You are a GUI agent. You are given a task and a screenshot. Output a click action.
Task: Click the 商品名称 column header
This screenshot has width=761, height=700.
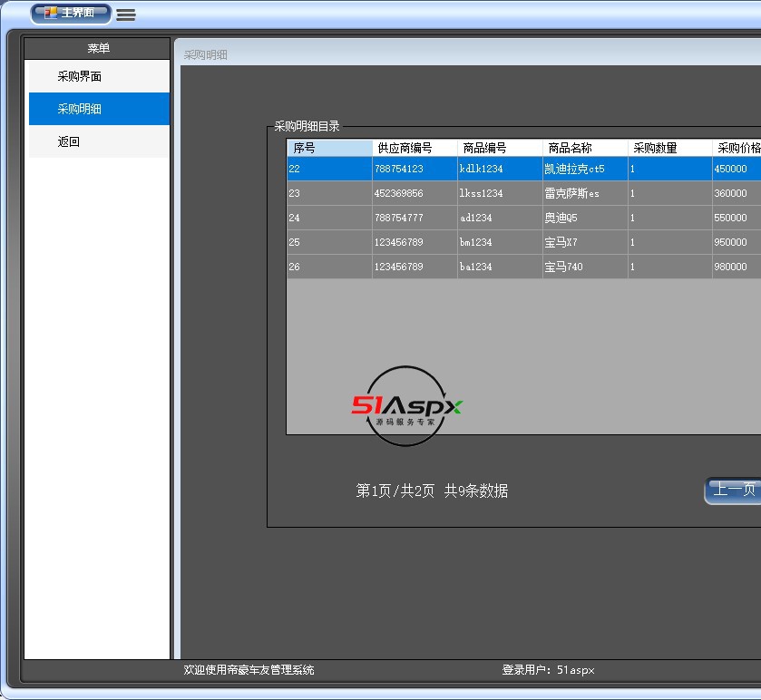[x=585, y=148]
